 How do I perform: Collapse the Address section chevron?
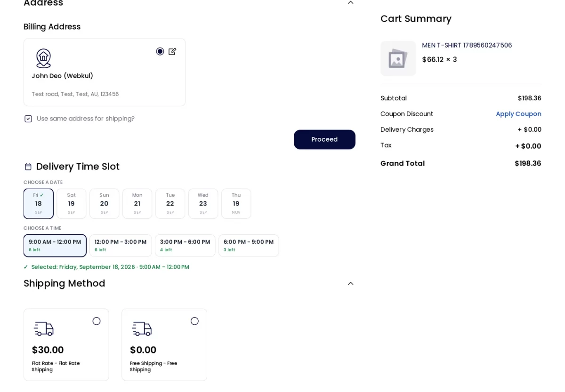350,2
